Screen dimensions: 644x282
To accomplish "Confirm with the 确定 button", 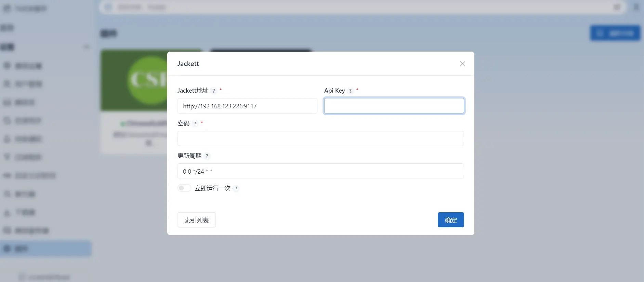I will pyautogui.click(x=451, y=220).
